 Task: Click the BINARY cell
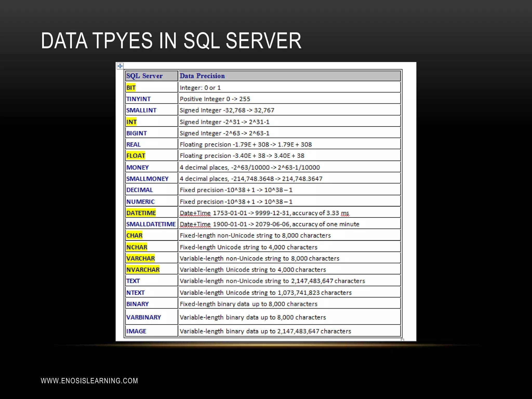[152, 304]
